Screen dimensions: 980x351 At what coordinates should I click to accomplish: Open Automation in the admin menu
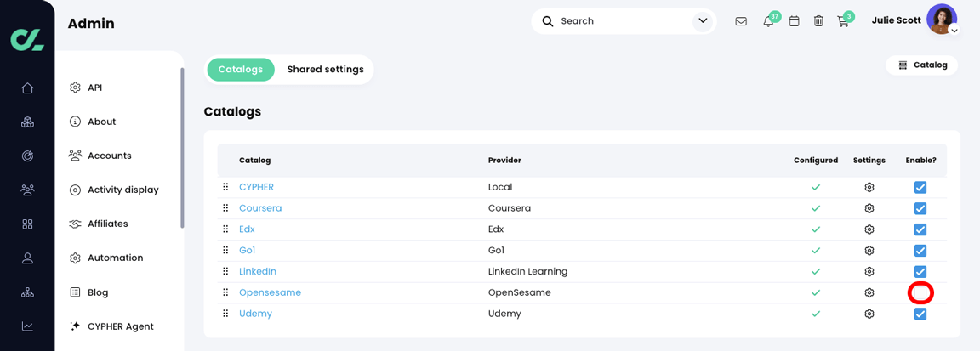click(x=115, y=258)
